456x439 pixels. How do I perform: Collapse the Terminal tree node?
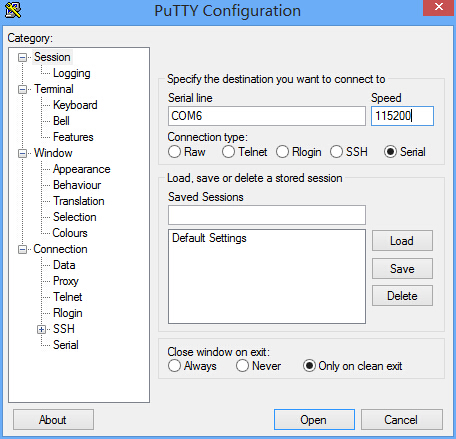coord(22,89)
